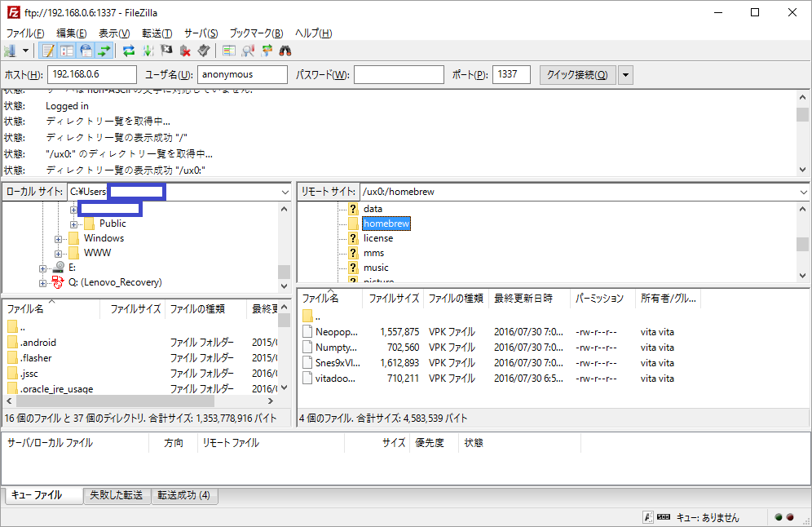Open quick connect history dropdown arrow

click(625, 74)
